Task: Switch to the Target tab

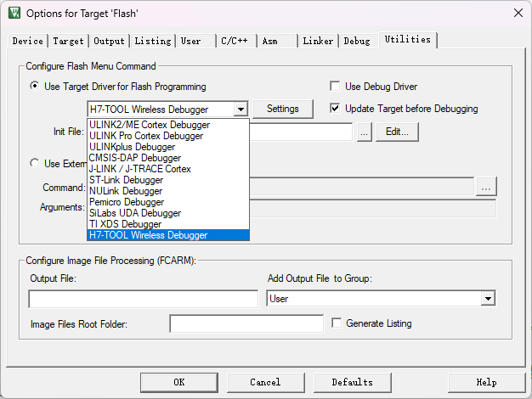Action: pos(68,41)
